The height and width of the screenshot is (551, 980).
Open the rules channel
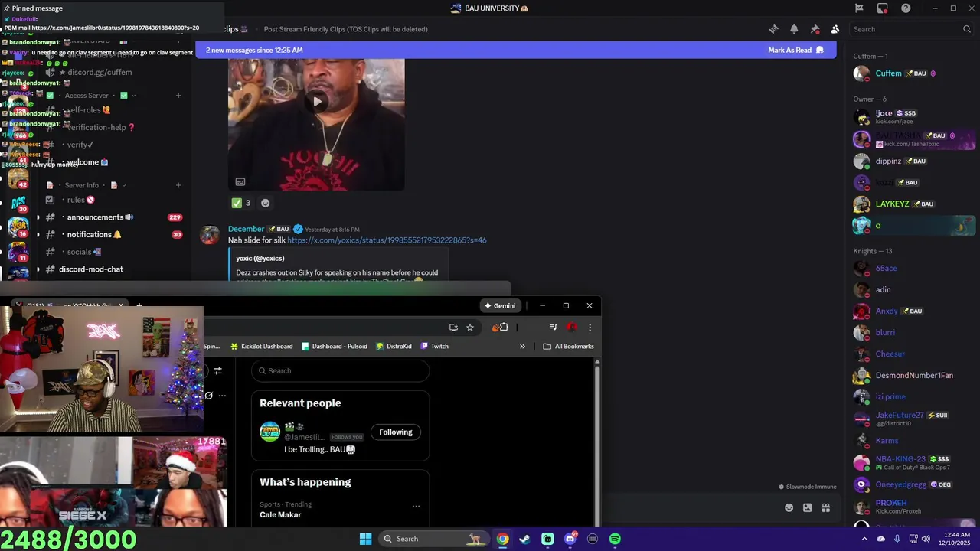113,200
